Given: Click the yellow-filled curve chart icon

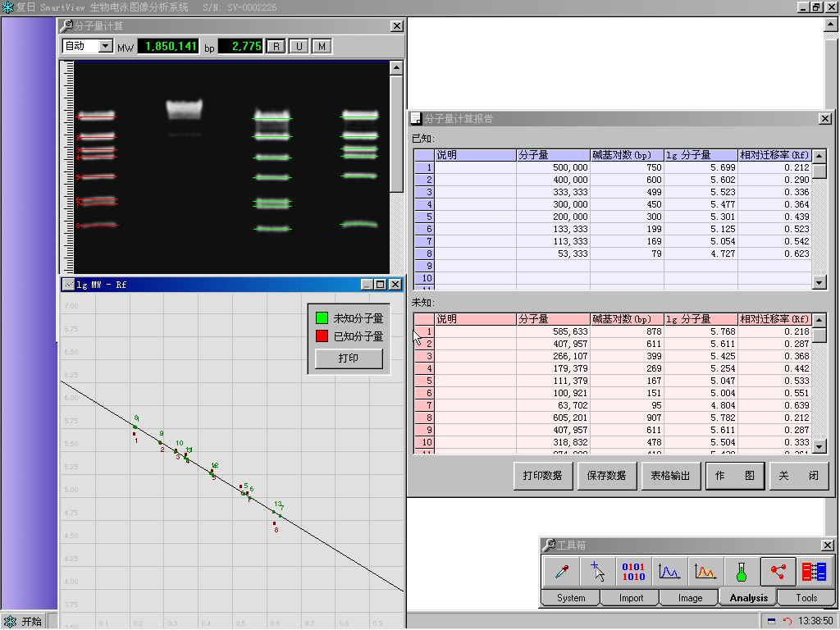Looking at the screenshot, I should [705, 571].
